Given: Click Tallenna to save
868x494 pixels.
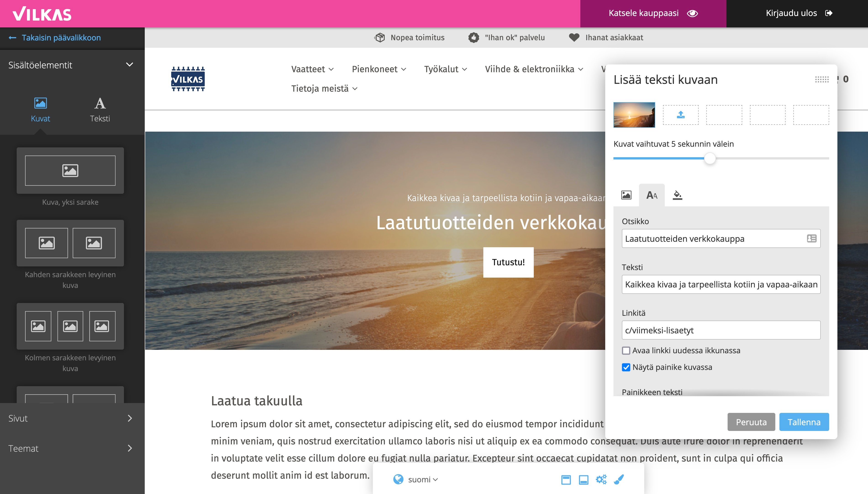Looking at the screenshot, I should coord(804,422).
